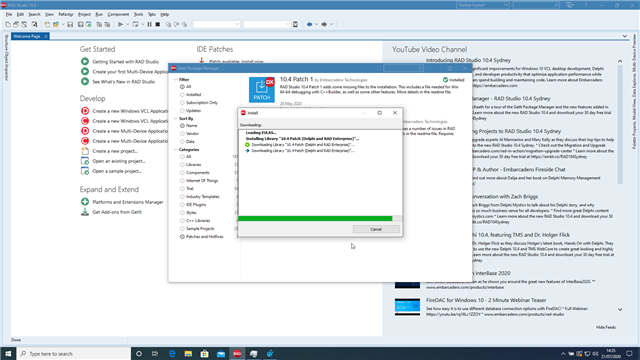Click Introducing RAD Studio 10.4 Sydney video
640x360 pixels.
tap(468, 60)
